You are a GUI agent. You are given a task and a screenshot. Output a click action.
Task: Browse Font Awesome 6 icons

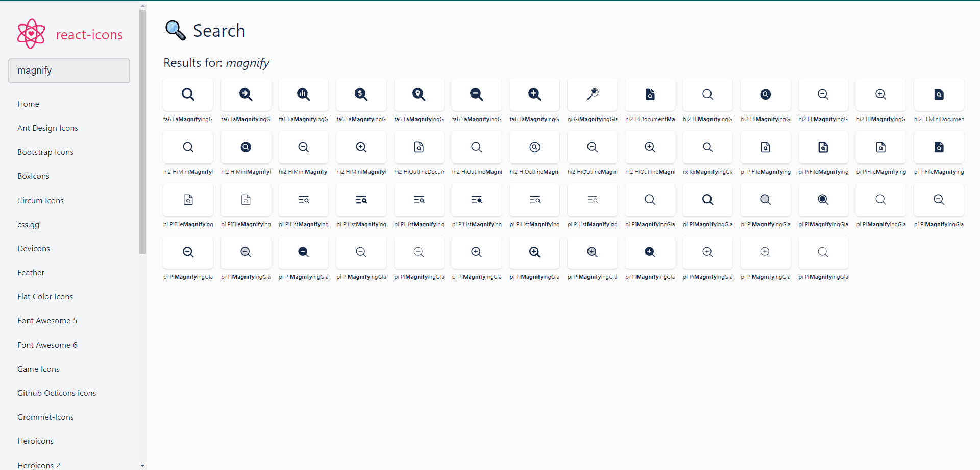tap(47, 345)
